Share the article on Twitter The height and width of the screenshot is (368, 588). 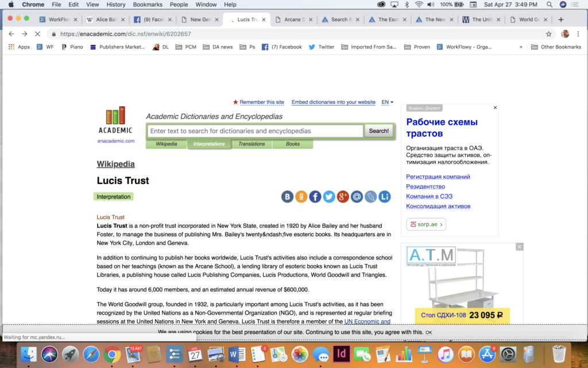pyautogui.click(x=329, y=197)
